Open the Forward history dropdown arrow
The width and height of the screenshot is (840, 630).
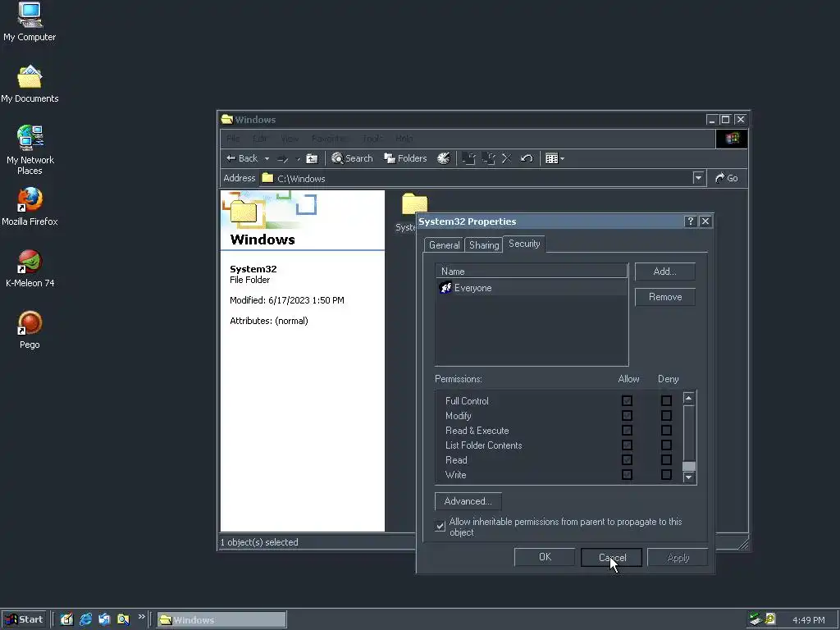298,158
